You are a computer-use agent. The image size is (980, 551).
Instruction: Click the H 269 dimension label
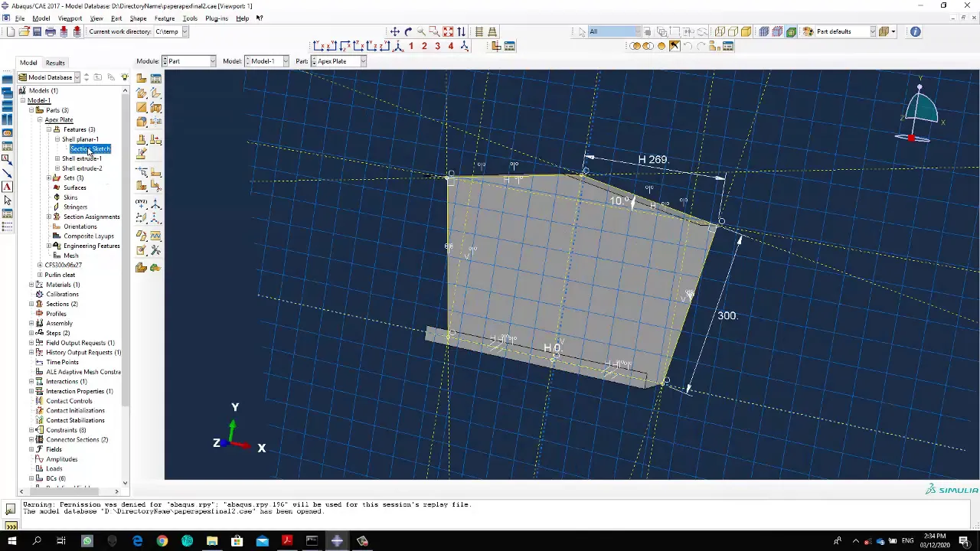tap(653, 159)
